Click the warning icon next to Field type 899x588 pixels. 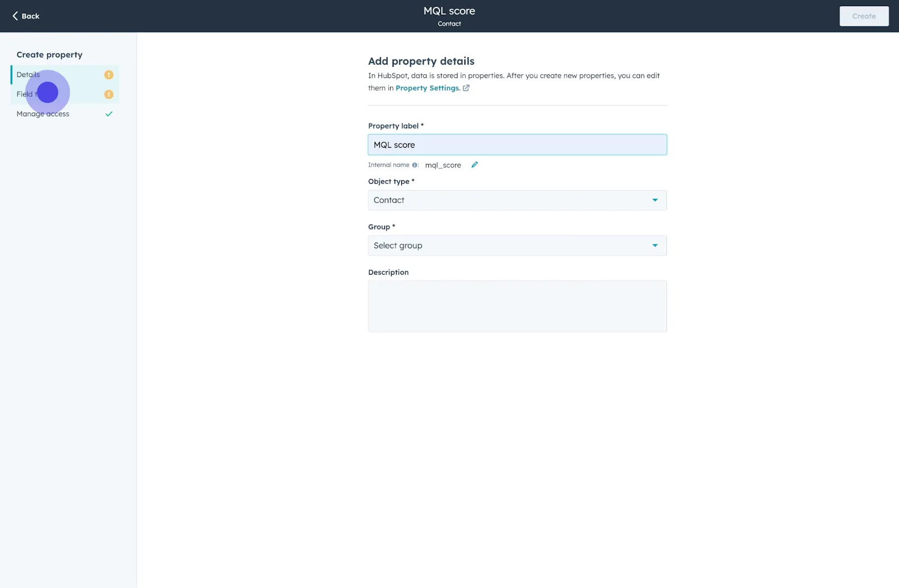tap(109, 94)
